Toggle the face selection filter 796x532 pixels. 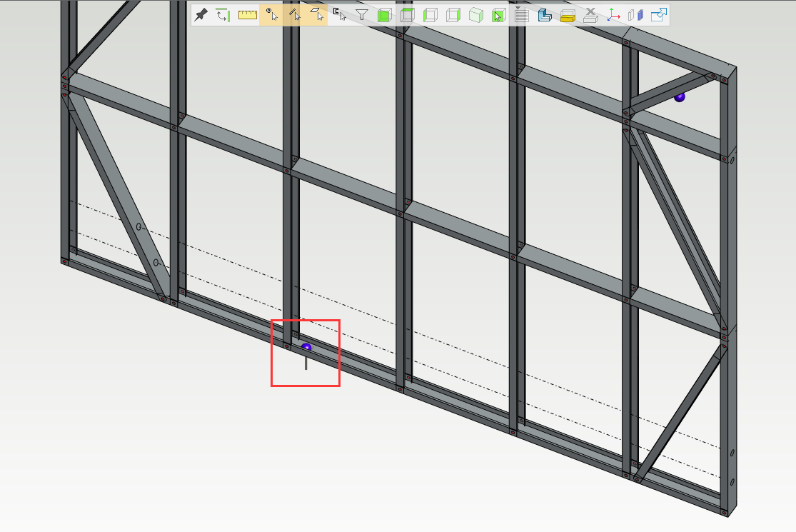(x=317, y=15)
